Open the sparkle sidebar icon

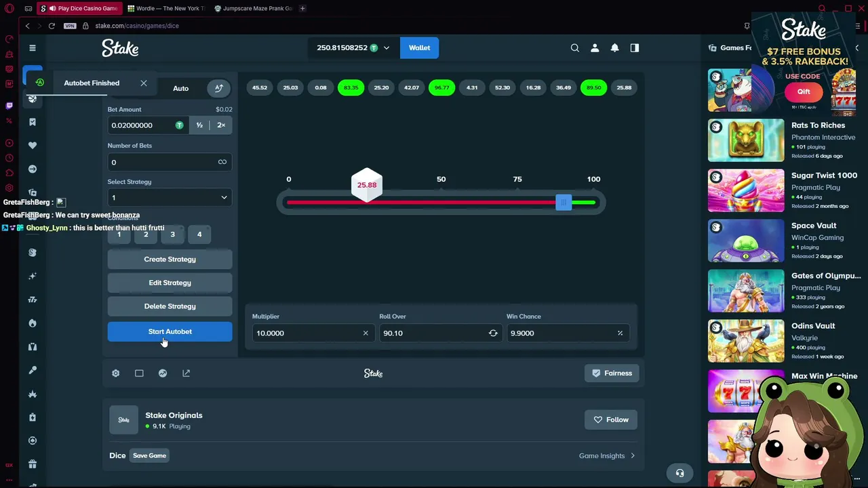click(x=33, y=277)
